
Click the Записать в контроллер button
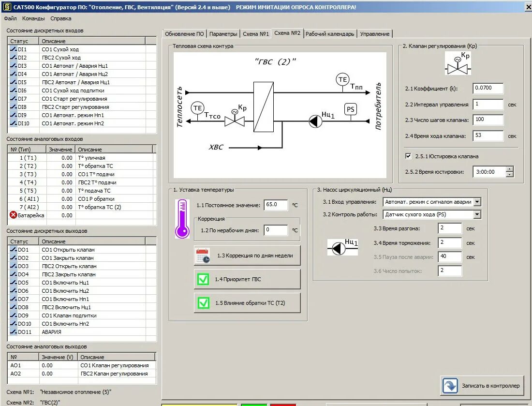[481, 386]
